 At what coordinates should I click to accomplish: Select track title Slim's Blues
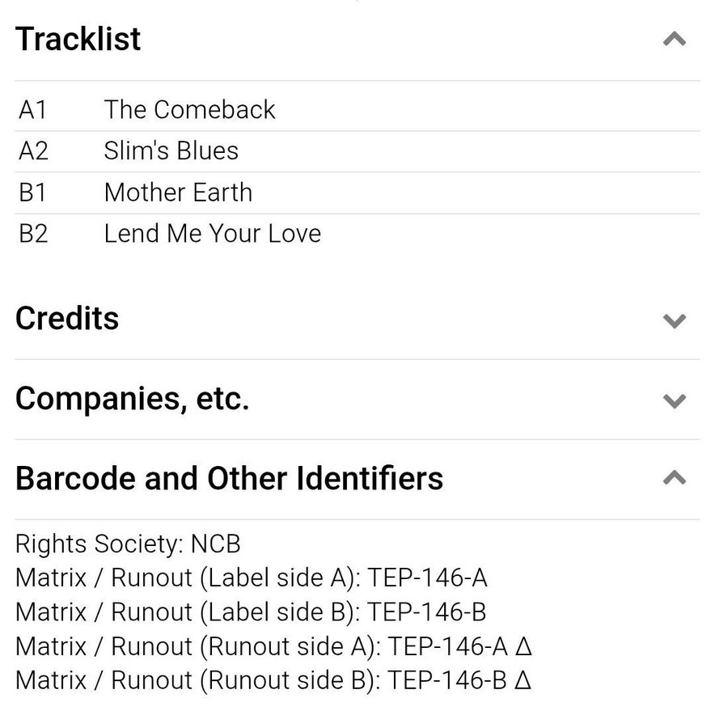point(171,150)
